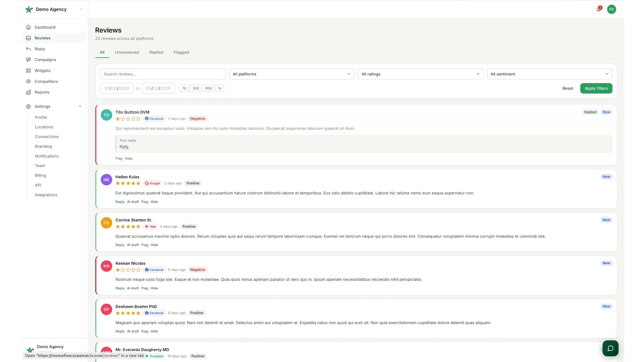Click the New badge on Corrine Stanton's review
Screen dimensions: 644x362
pyautogui.click(x=606, y=220)
